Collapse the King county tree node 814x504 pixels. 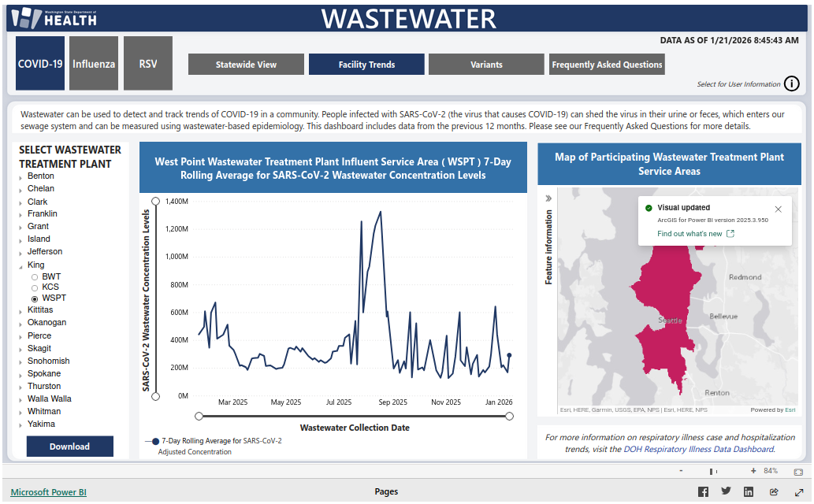click(x=21, y=266)
